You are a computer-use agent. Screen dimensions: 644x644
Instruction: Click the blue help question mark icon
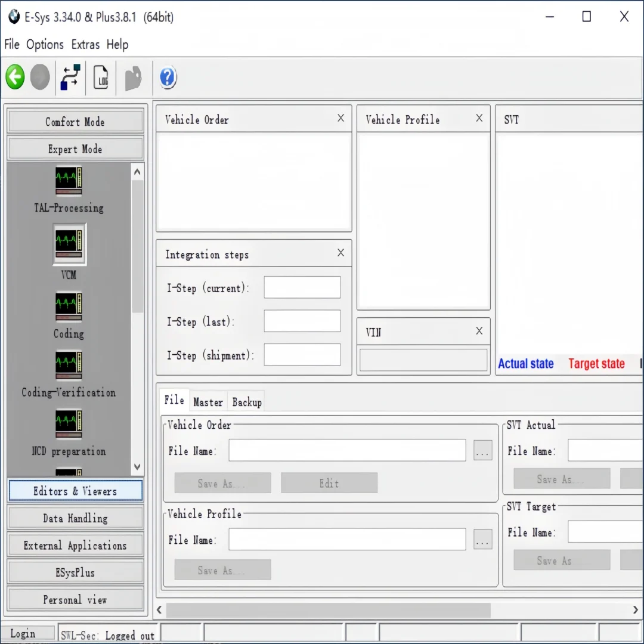[168, 77]
